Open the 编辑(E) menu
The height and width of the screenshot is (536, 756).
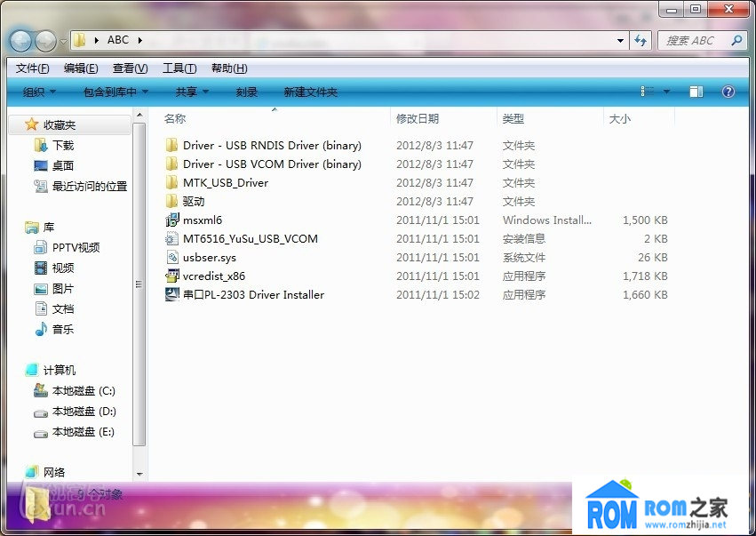[x=81, y=68]
